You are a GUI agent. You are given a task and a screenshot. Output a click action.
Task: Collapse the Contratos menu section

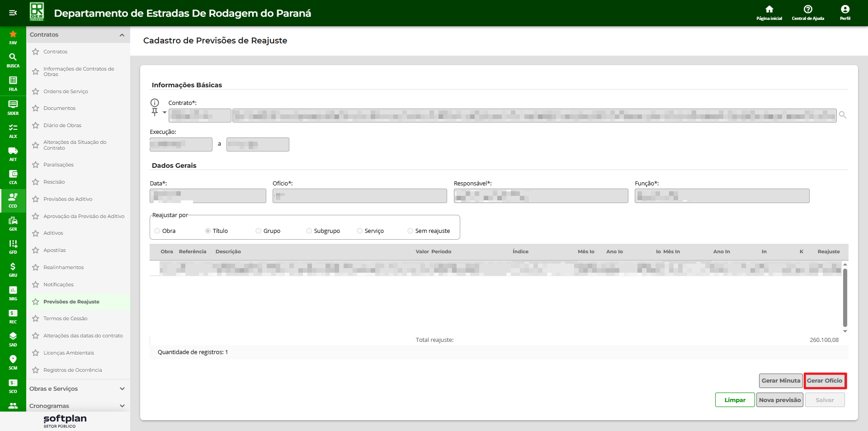pyautogui.click(x=122, y=35)
